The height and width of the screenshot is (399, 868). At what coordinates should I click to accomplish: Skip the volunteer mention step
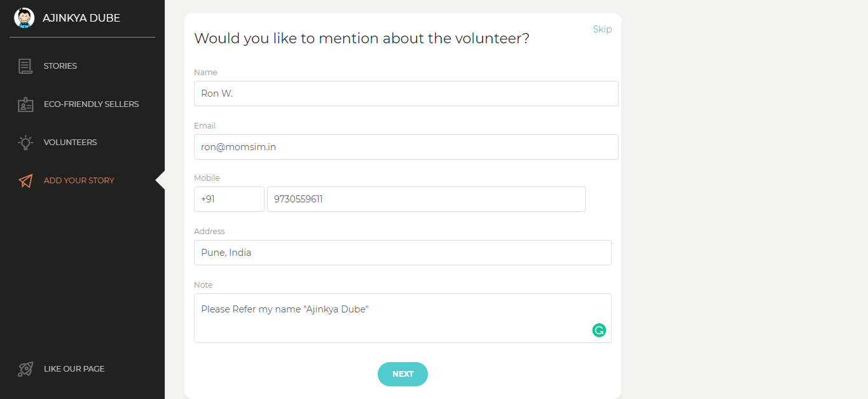602,29
